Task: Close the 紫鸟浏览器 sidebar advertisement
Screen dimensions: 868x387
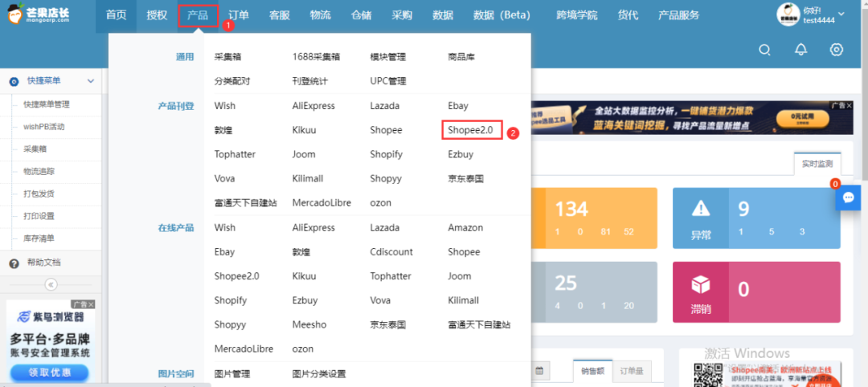Action: [x=91, y=304]
